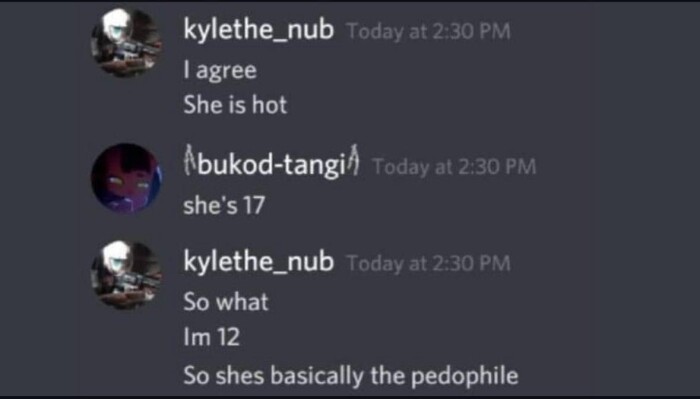Viewport: 700px width, 399px height.
Task: Click the number 17 in bukod-tangi's message
Action: coord(254,205)
